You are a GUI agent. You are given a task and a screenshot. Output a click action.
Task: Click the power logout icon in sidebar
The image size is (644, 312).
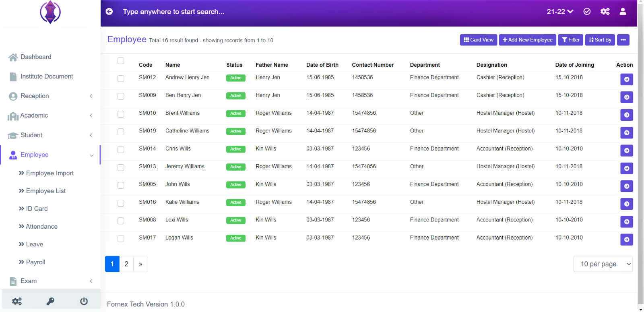(84, 301)
